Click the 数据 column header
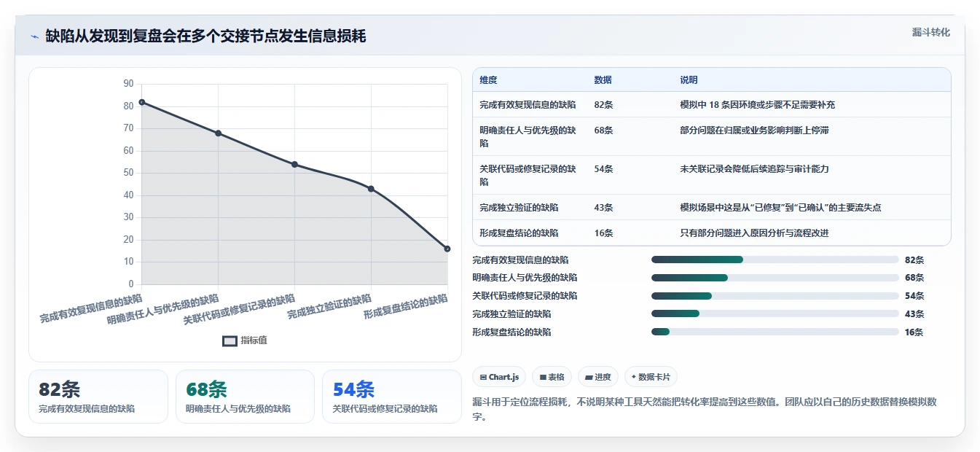 (603, 80)
